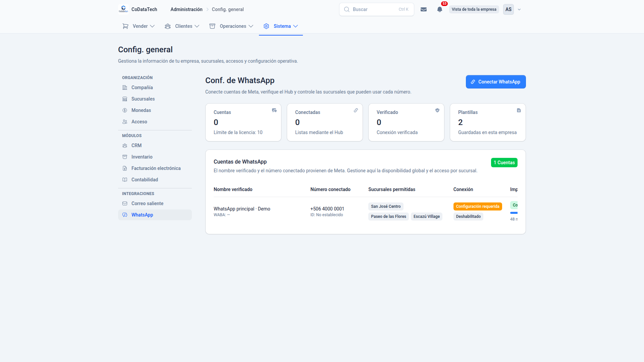This screenshot has height=362, width=644.
Task: Expand the Clientes dropdown chevron
Action: [197, 26]
